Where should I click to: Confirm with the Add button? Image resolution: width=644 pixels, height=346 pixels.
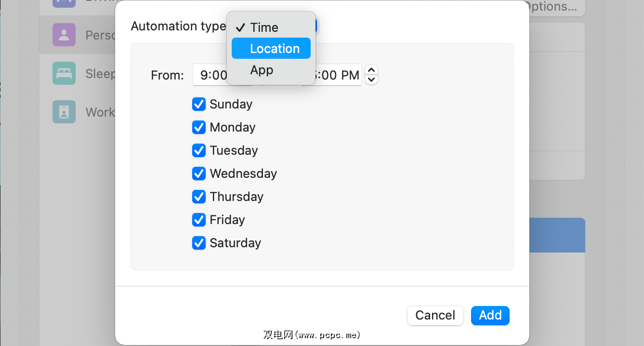[x=490, y=316]
